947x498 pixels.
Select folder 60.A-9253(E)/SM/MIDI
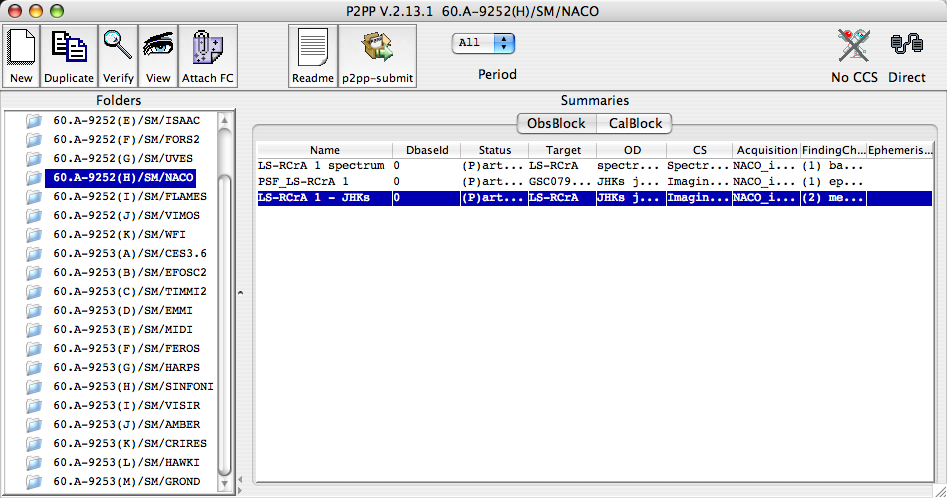tap(123, 330)
